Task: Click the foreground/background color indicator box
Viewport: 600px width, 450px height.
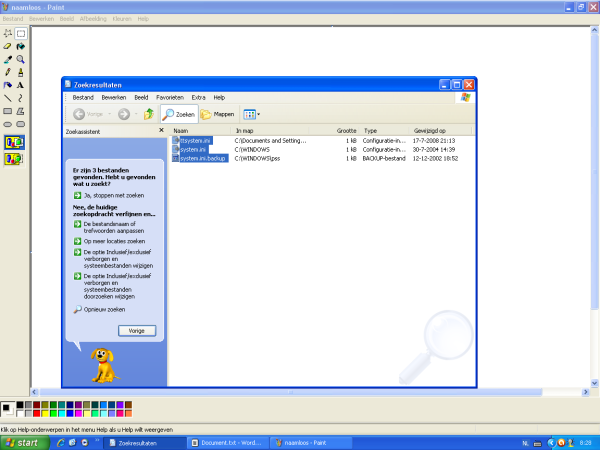Action: 8,409
